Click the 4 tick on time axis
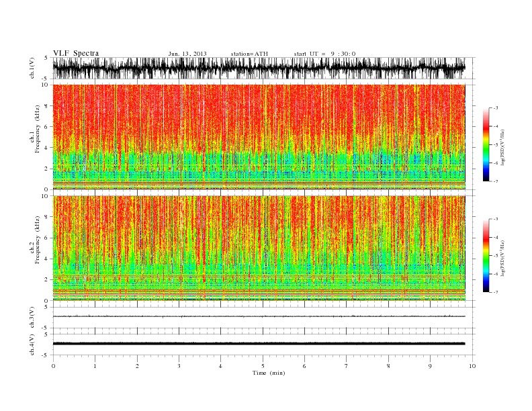This screenshot has width=532, height=411. coord(220,366)
